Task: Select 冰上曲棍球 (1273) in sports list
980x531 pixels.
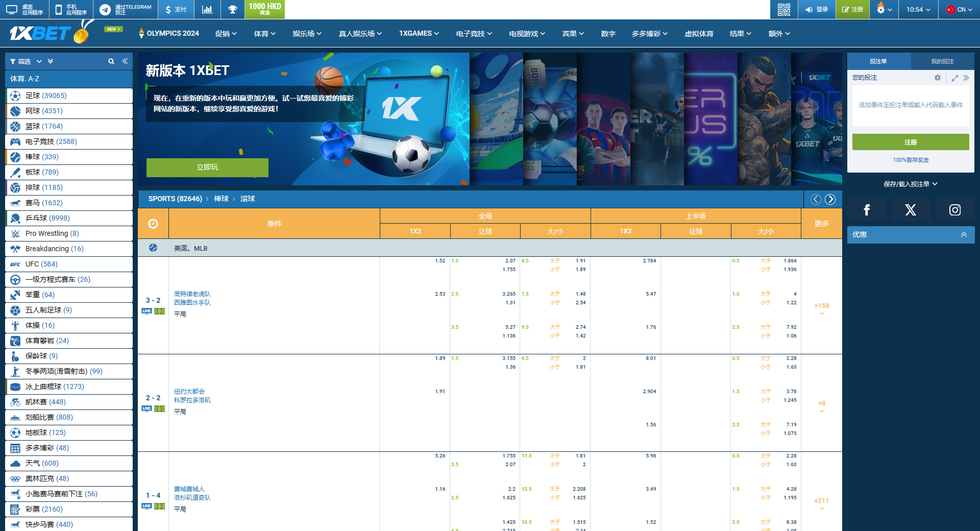Action: pyautogui.click(x=69, y=387)
